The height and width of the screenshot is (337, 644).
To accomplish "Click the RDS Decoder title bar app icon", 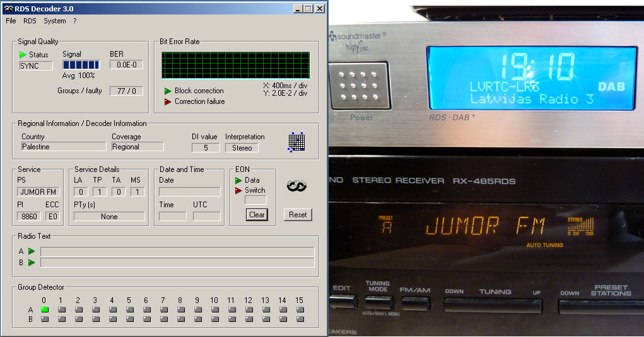I will 8,9.
